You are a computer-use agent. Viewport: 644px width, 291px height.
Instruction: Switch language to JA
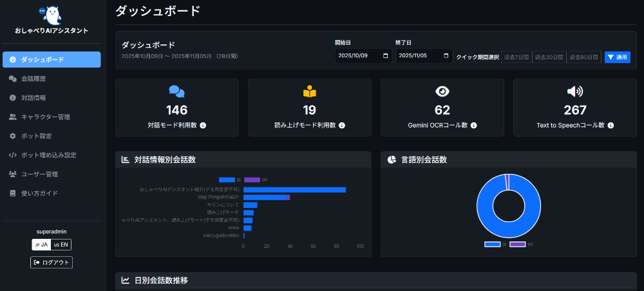(x=41, y=245)
